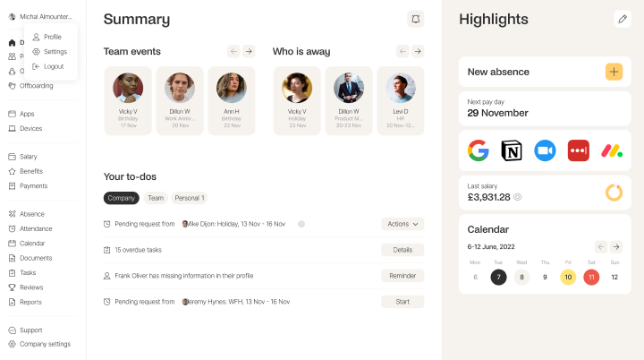Switch to the Team to-dos tab
644x360 pixels.
(x=156, y=198)
